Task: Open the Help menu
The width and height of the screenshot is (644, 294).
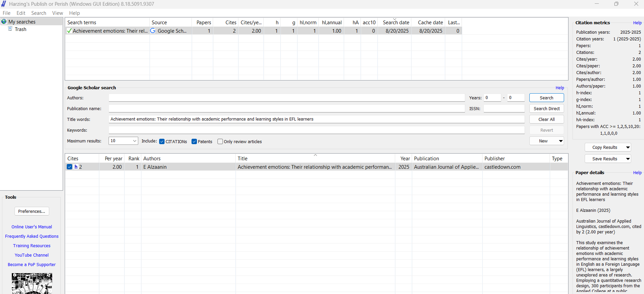Action: click(75, 13)
